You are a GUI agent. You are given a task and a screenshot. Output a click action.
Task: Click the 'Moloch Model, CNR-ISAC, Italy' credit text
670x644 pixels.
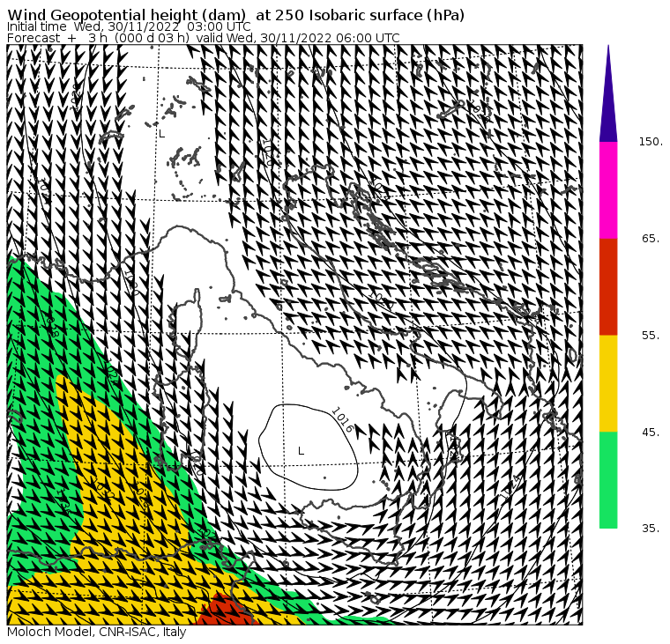[97, 632]
